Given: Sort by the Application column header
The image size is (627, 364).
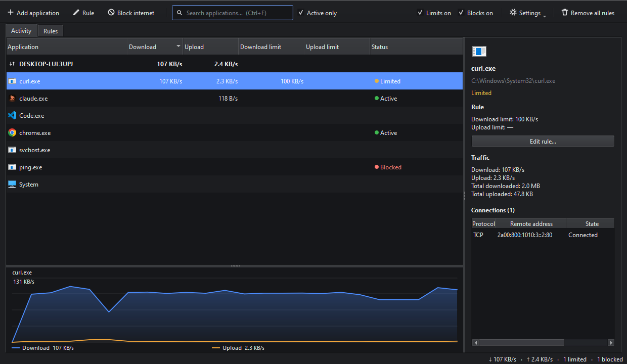Looking at the screenshot, I should point(66,47).
